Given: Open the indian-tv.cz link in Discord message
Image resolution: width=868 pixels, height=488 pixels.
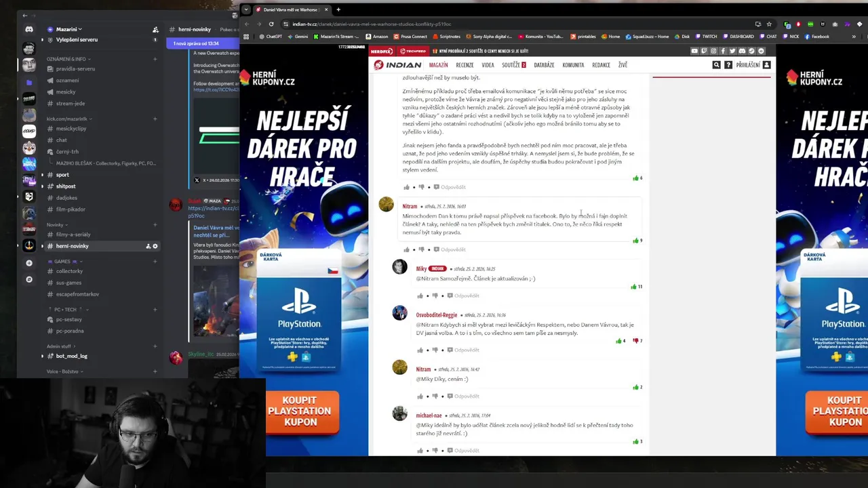Looking at the screenshot, I should click(x=213, y=211).
